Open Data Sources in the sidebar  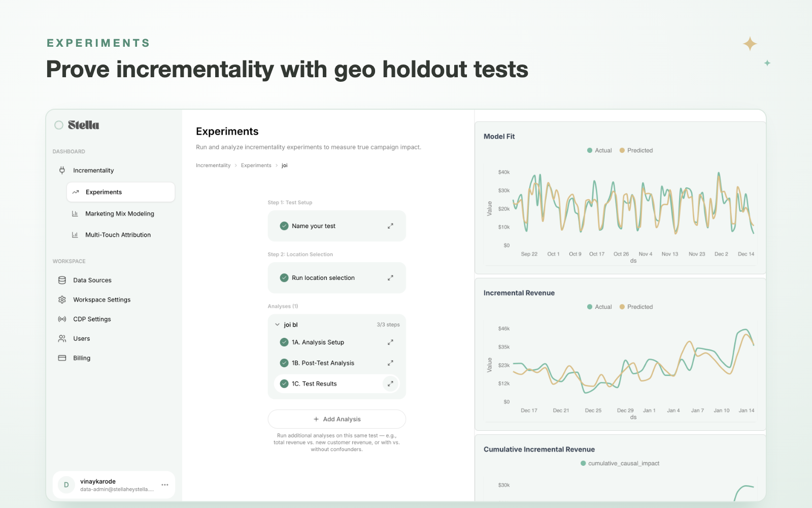(x=114, y=280)
